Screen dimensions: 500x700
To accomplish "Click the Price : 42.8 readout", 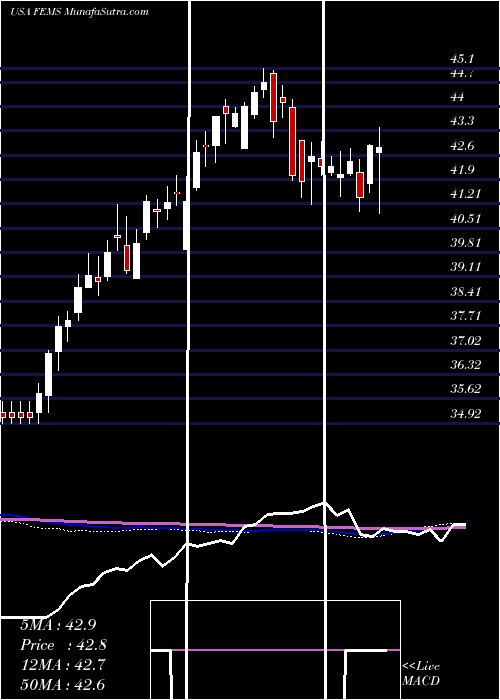I will [x=63, y=645].
